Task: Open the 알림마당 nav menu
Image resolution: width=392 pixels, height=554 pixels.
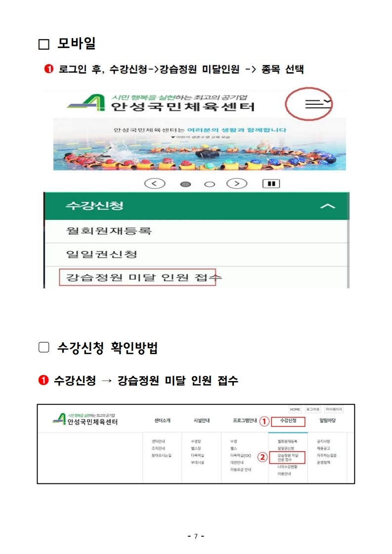Action: pos(327,421)
